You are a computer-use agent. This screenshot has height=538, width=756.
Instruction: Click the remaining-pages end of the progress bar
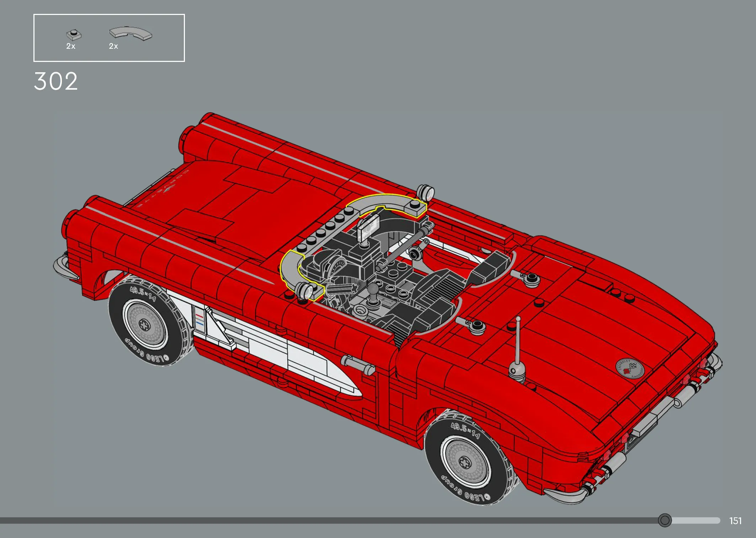pos(696,521)
